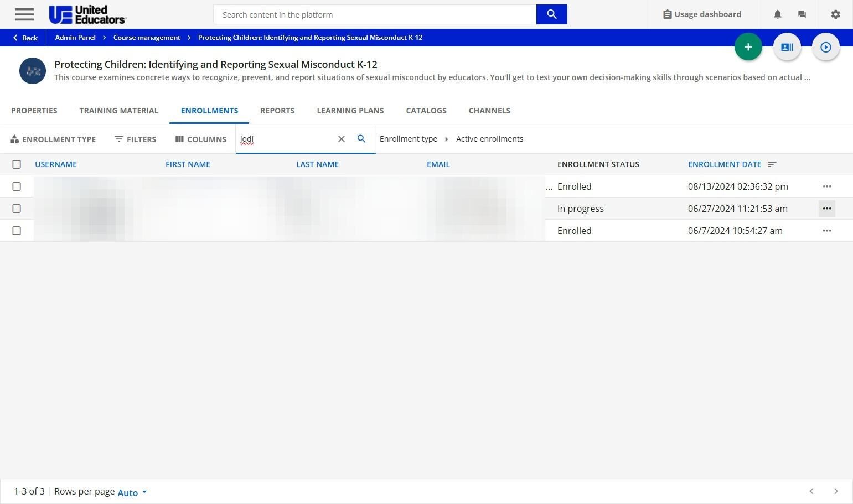The image size is (853, 504).
Task: Run the enrollment search magnifier
Action: 361,139
